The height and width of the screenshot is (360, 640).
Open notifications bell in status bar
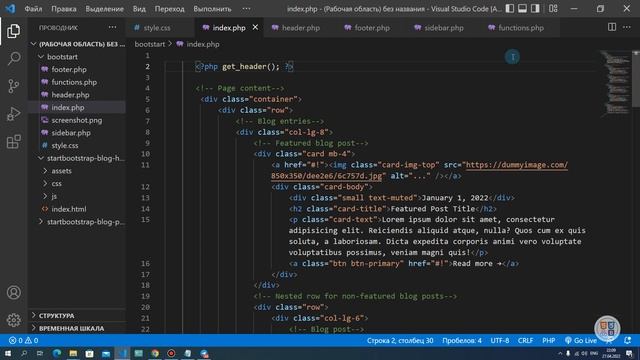coord(628,340)
